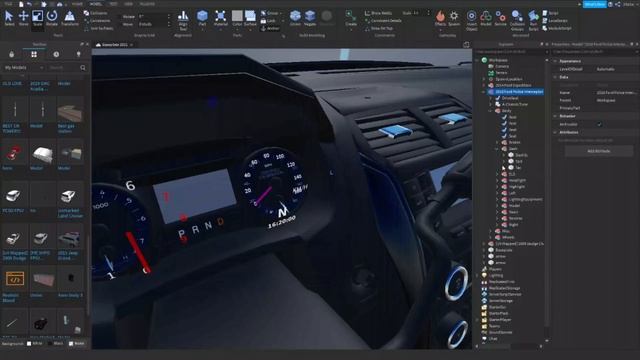
Task: Open the HOME ribbon tab
Action: pyautogui.click(x=77, y=4)
